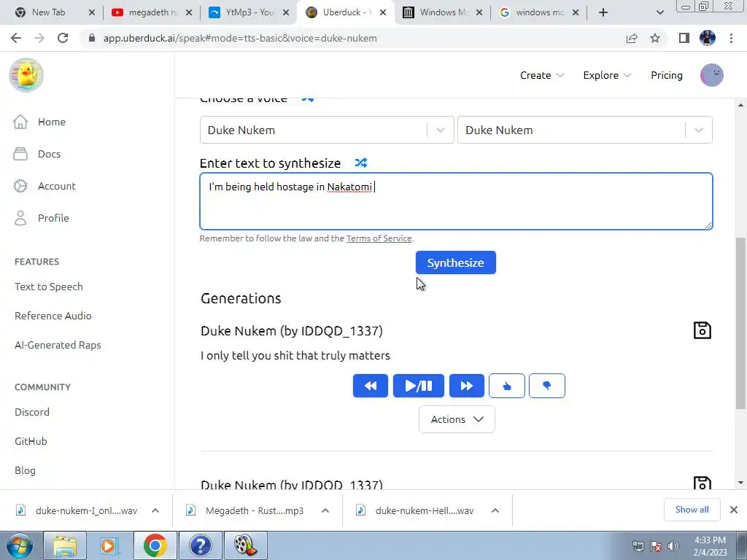Image resolution: width=747 pixels, height=560 pixels.
Task: Click the user avatar at top right
Action: [712, 75]
